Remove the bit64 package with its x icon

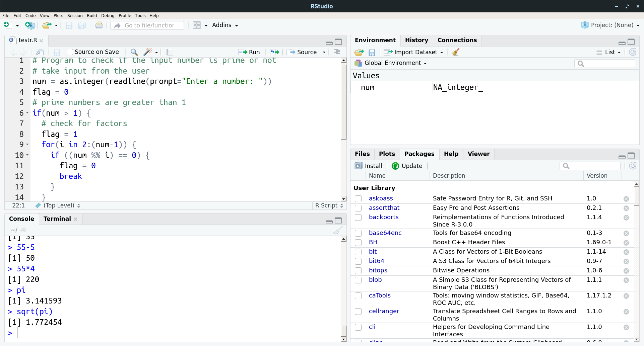(x=626, y=261)
